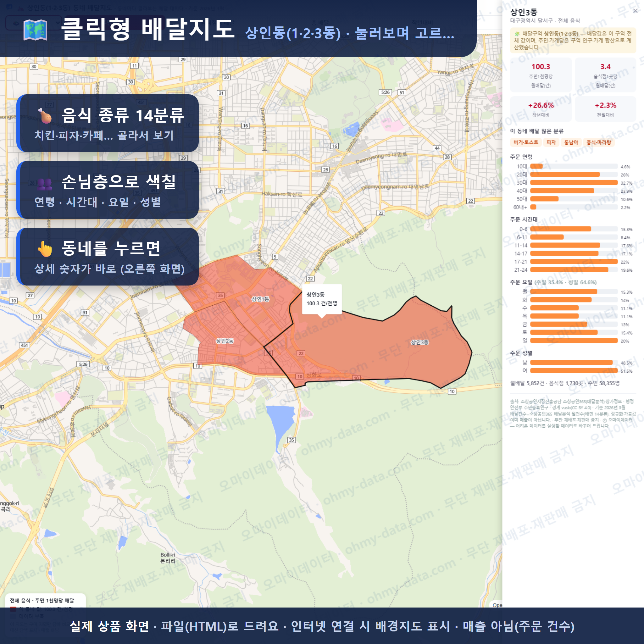644x644 pixels.
Task: Click the 51.5% value beside the 여 bar
Action: coord(626,371)
